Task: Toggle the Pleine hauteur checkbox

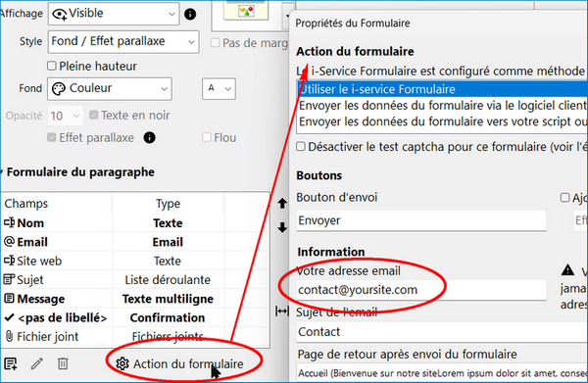Action: (x=52, y=66)
